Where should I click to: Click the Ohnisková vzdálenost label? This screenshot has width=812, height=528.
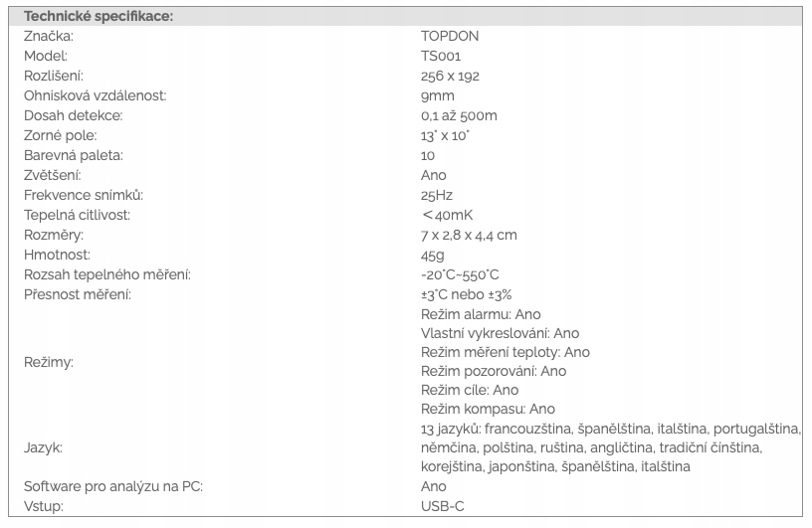coord(95,95)
